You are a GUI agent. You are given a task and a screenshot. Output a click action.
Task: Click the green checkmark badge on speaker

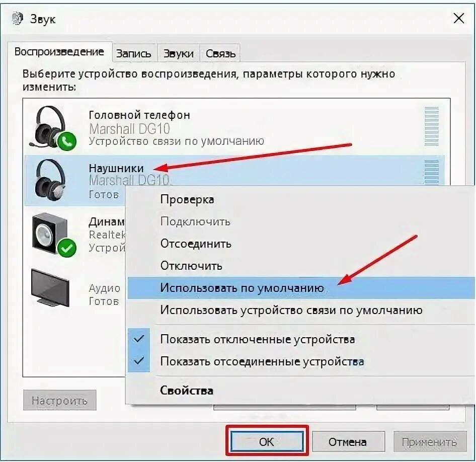click(67, 248)
